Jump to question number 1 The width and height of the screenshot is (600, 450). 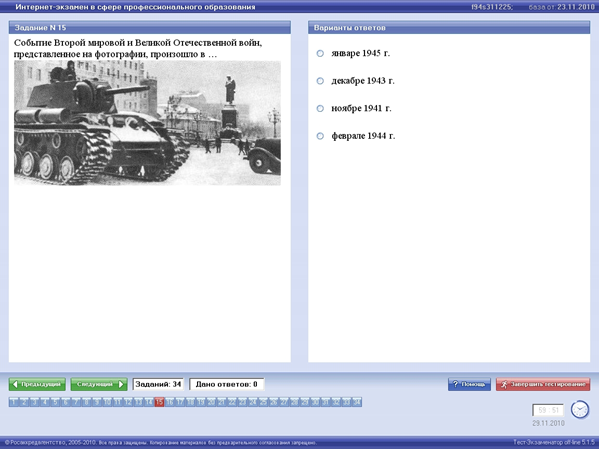(14, 402)
